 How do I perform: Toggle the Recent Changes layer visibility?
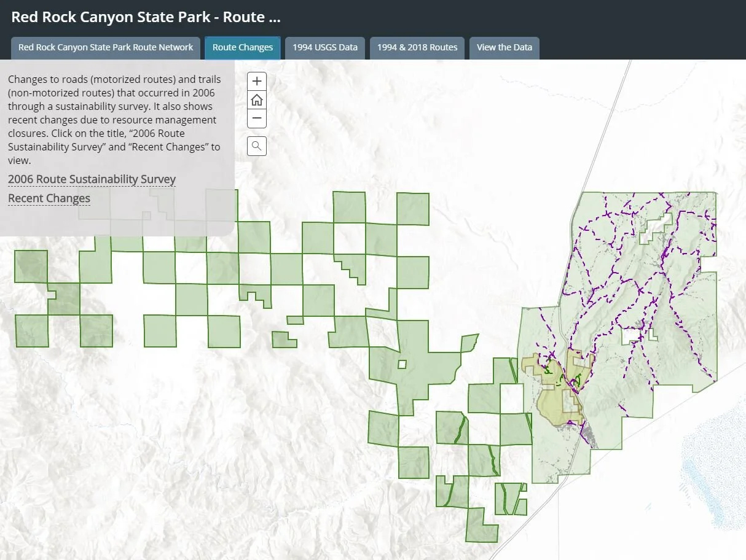49,198
